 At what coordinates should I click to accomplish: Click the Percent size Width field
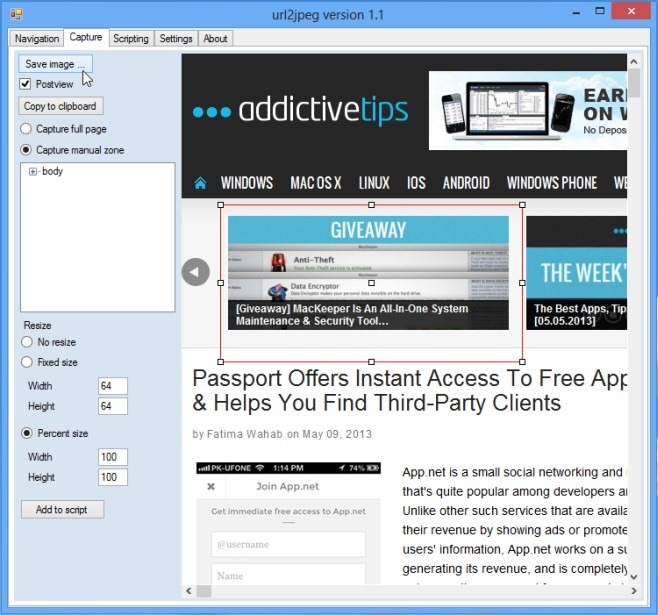112,457
